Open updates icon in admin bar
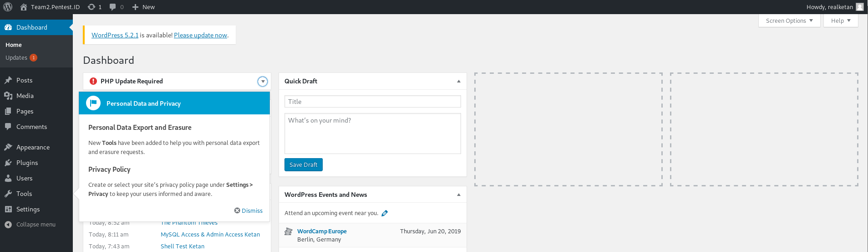The width and height of the screenshot is (868, 252). coord(94,7)
